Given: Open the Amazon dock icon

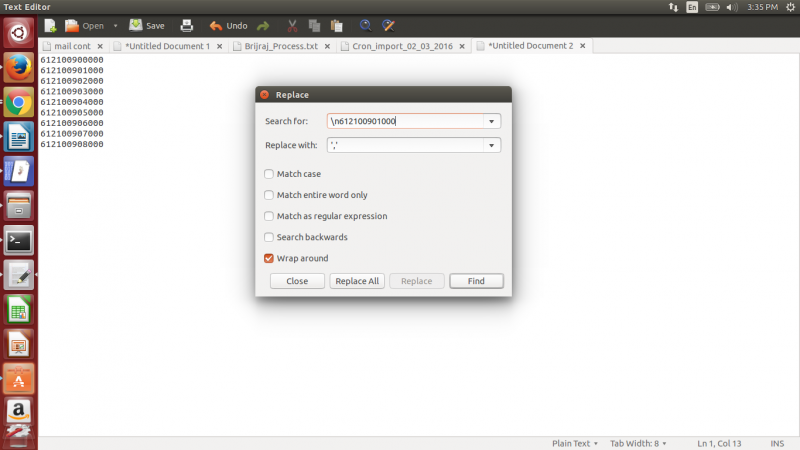Looking at the screenshot, I should tap(19, 411).
